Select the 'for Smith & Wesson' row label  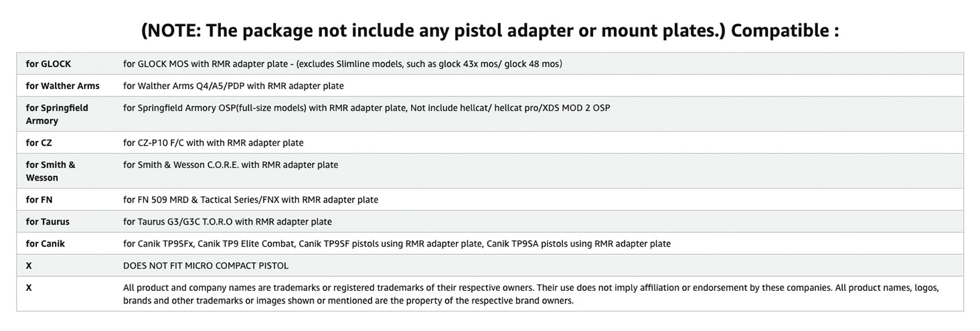pos(51,171)
